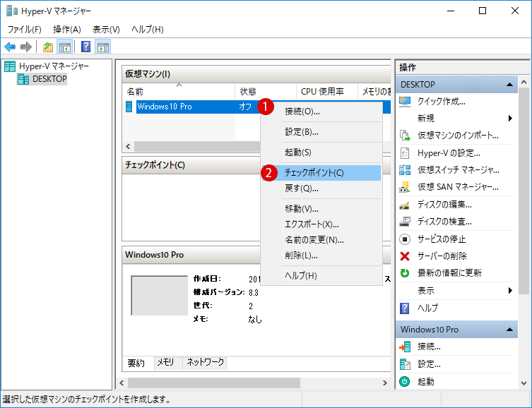532x408 pixels.
Task: Click the Up one level folder icon
Action: pyautogui.click(x=48, y=47)
